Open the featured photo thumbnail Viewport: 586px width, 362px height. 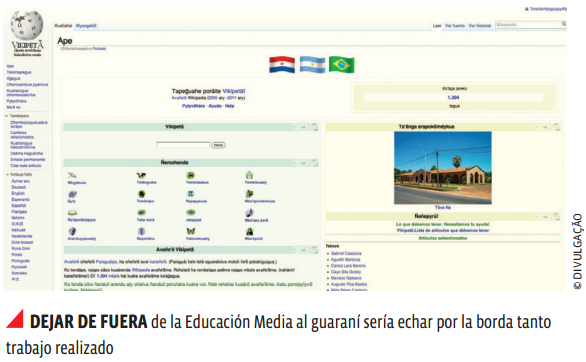443,168
